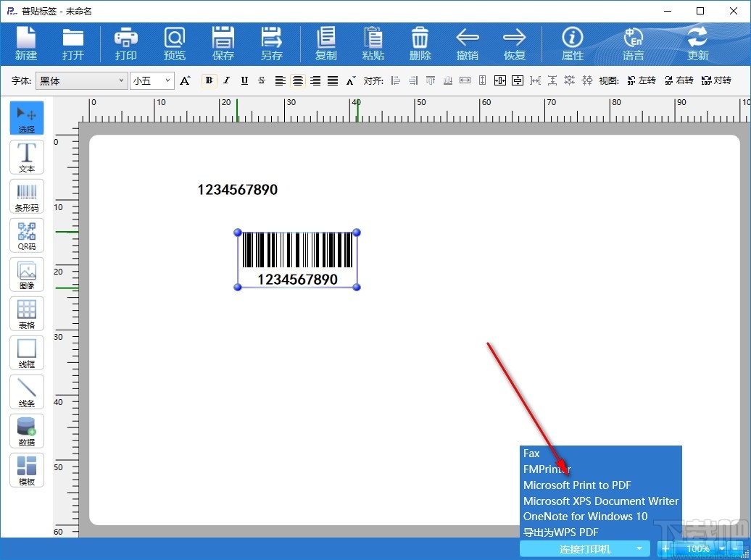Open the 数据 database tool
Image resolution: width=751 pixels, height=560 pixels.
(26, 431)
